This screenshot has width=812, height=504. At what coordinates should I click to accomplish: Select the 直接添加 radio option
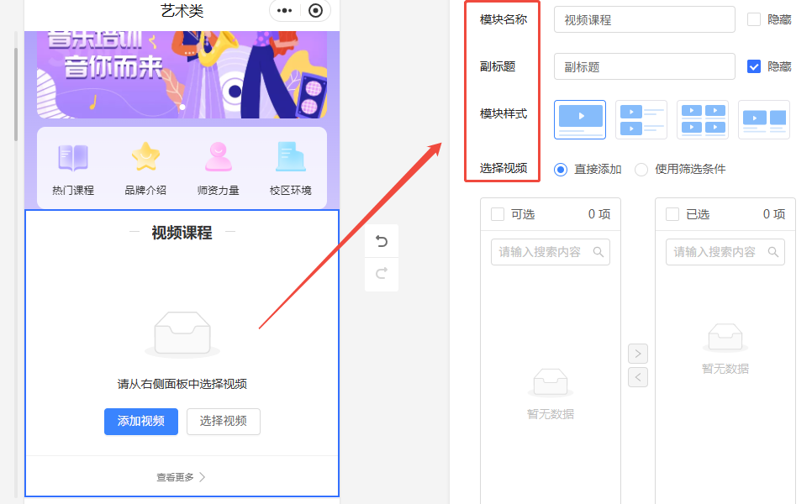pyautogui.click(x=561, y=170)
